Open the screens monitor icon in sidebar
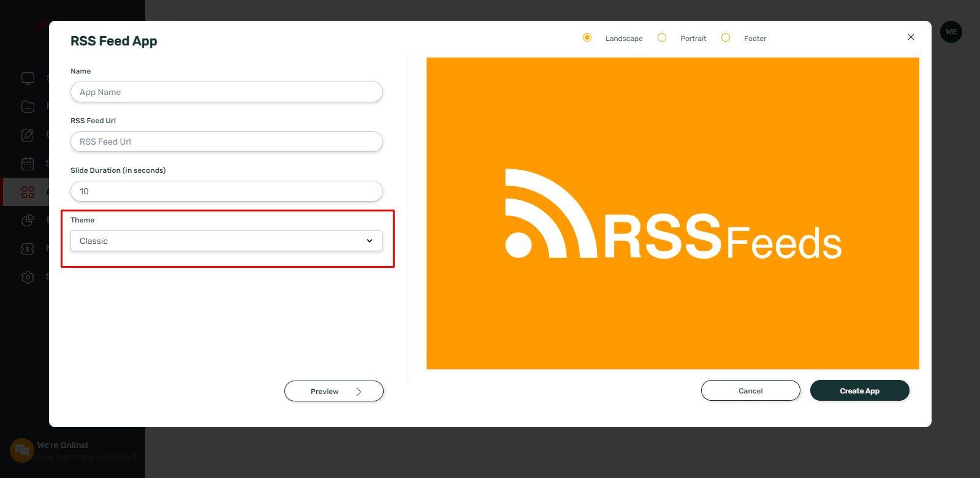The height and width of the screenshot is (478, 980). 28,78
